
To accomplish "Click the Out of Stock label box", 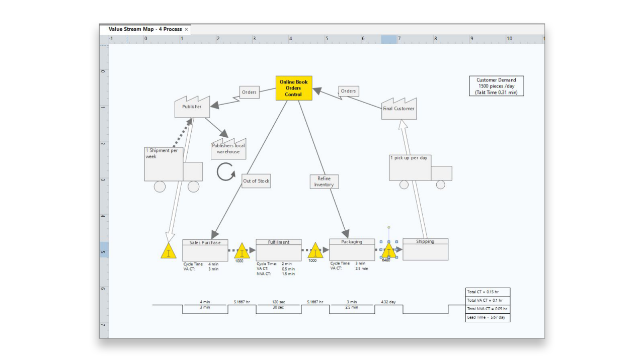I will (256, 181).
